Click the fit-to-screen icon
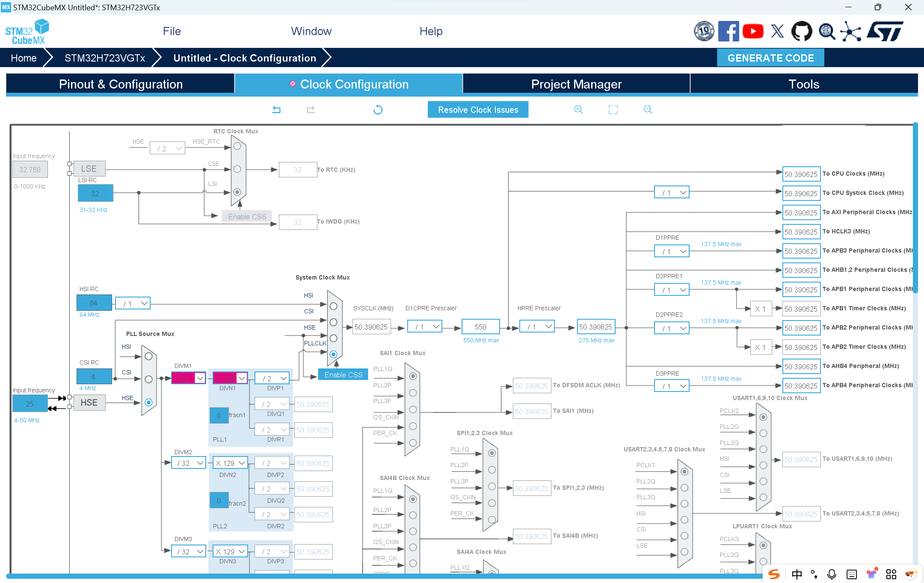 click(x=613, y=109)
